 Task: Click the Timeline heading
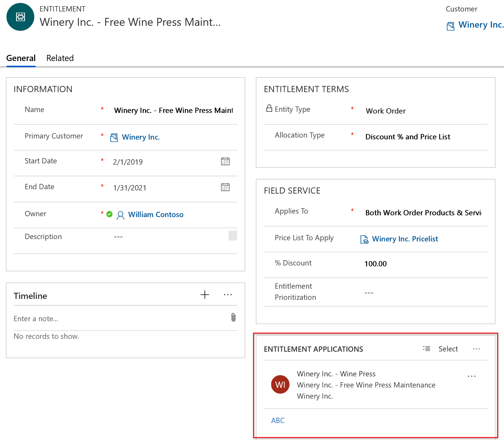coord(30,296)
